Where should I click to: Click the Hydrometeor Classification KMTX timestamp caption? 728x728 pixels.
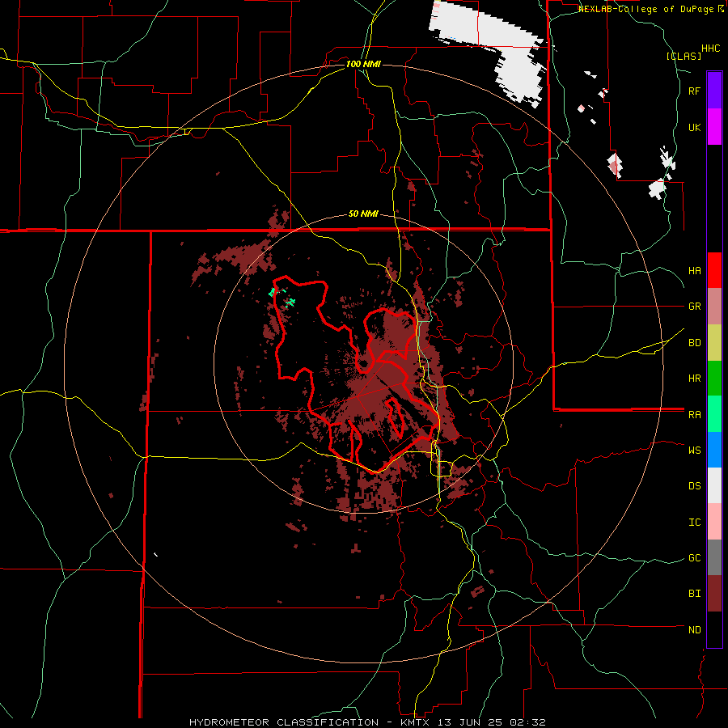click(367, 722)
